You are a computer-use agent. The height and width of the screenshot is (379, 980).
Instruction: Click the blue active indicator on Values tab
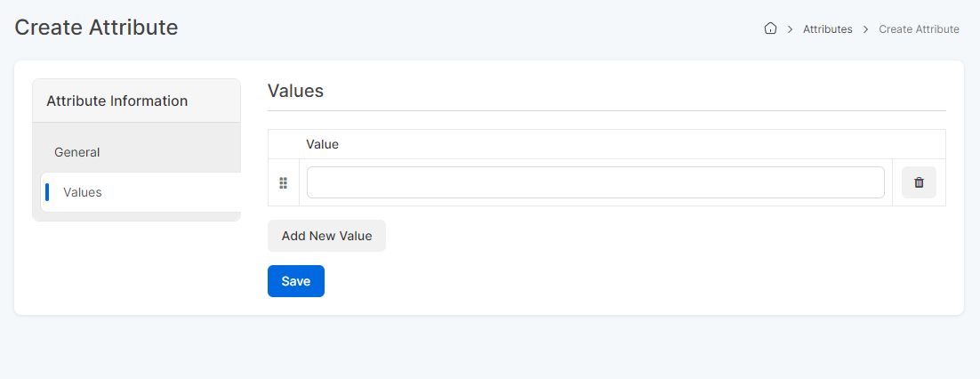click(x=47, y=193)
